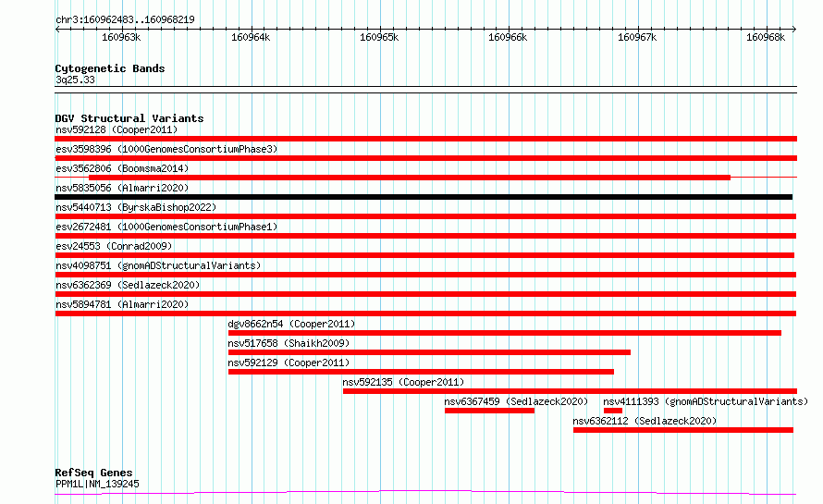Image resolution: width=823 pixels, height=504 pixels.
Task: Click the 160966k ruler label
Action: click(508, 37)
